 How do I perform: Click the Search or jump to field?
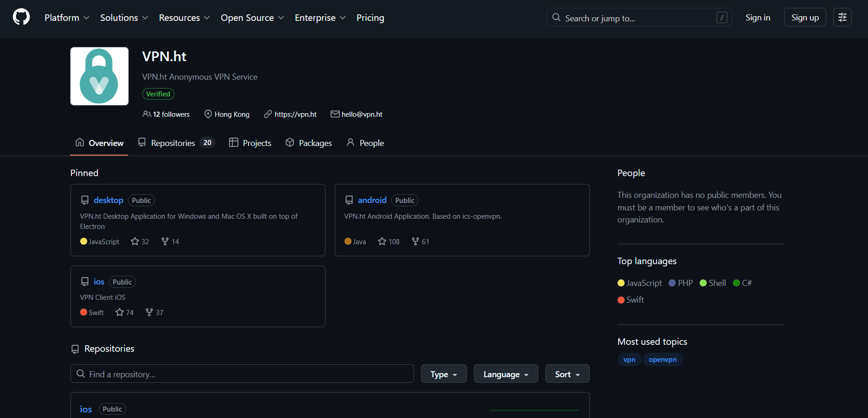click(x=639, y=18)
